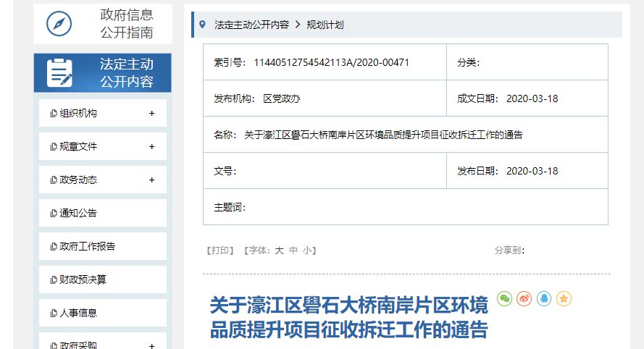Set font size to 小 (small)
The height and width of the screenshot is (349, 644).
coord(307,251)
